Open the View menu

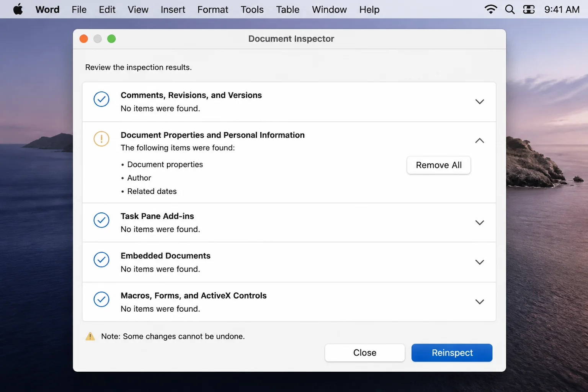click(138, 10)
